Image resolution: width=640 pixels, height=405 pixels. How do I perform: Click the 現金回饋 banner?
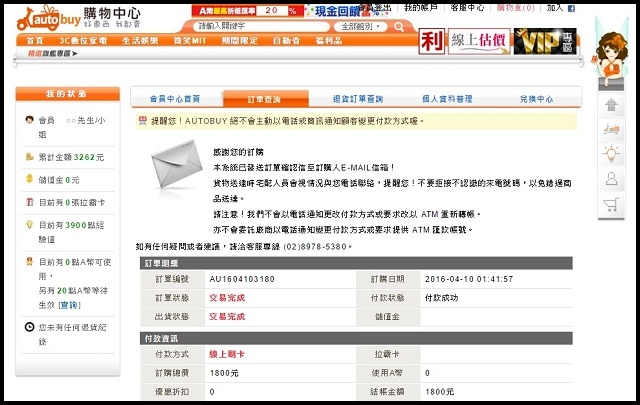(x=347, y=11)
